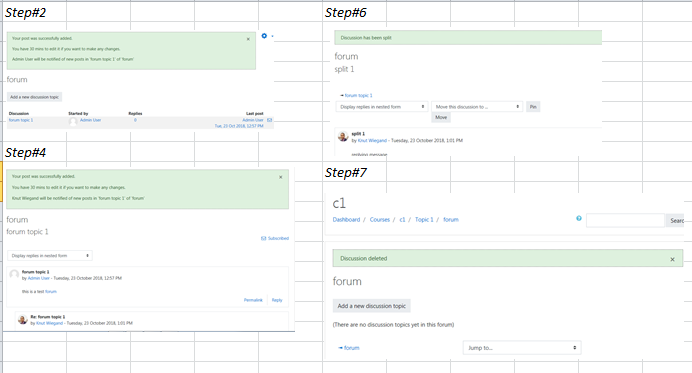
Task: Open the Courses breadcrumb link
Action: tap(380, 219)
